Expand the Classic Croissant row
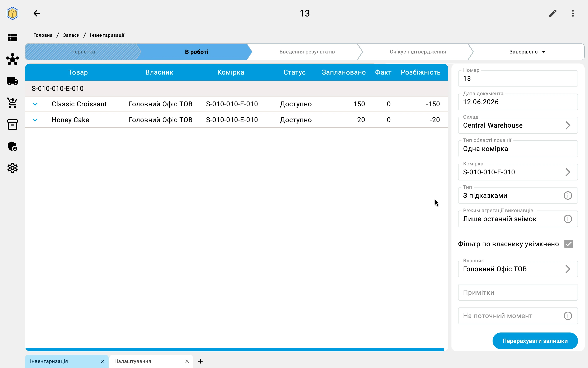This screenshot has width=588, height=368. pyautogui.click(x=35, y=104)
